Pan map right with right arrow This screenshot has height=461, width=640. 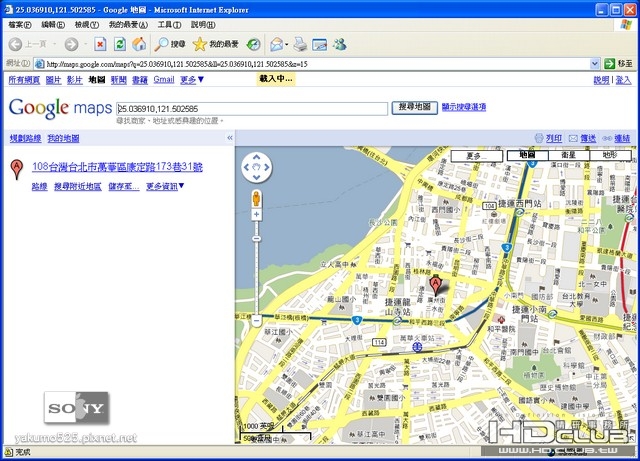[267, 167]
